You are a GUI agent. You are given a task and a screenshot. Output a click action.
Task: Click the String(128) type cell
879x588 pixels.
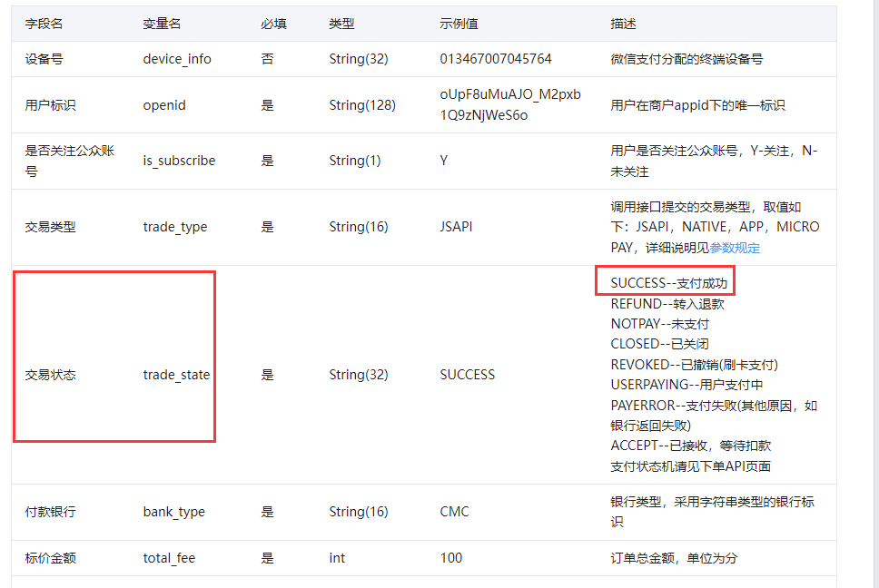click(x=362, y=104)
